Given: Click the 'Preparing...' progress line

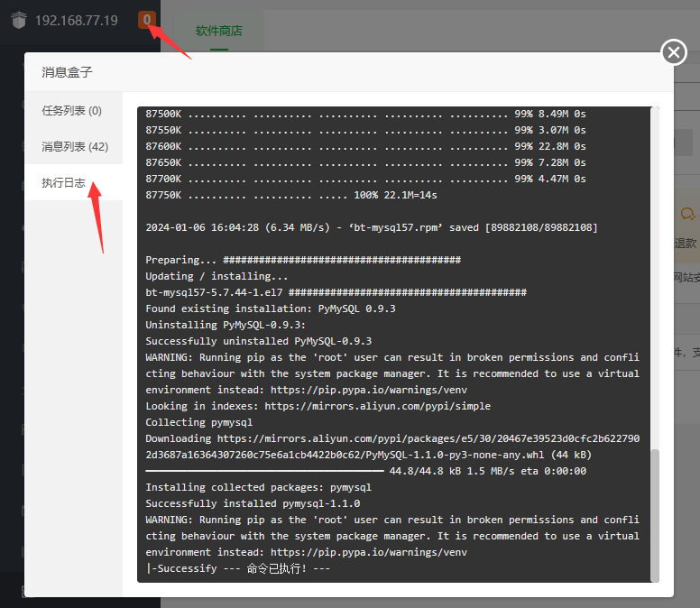Looking at the screenshot, I should [x=303, y=260].
